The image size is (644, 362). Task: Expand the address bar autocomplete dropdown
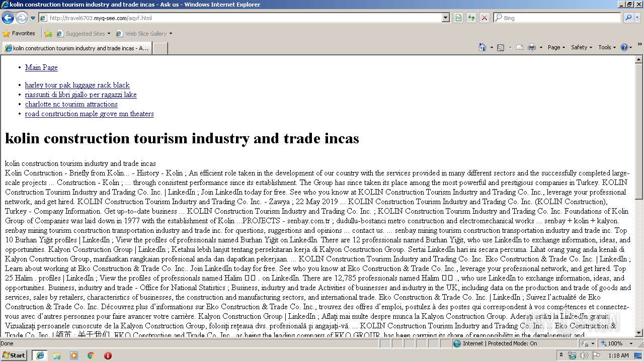coord(445,18)
